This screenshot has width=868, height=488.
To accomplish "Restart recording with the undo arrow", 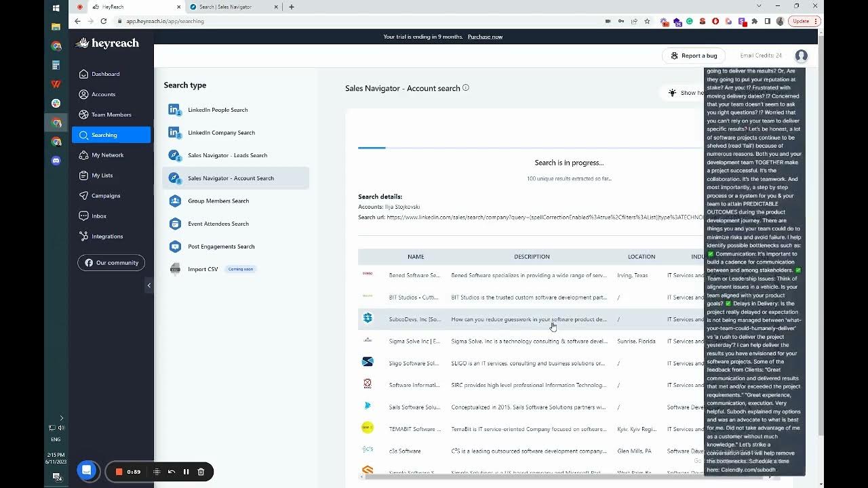I will click(172, 472).
